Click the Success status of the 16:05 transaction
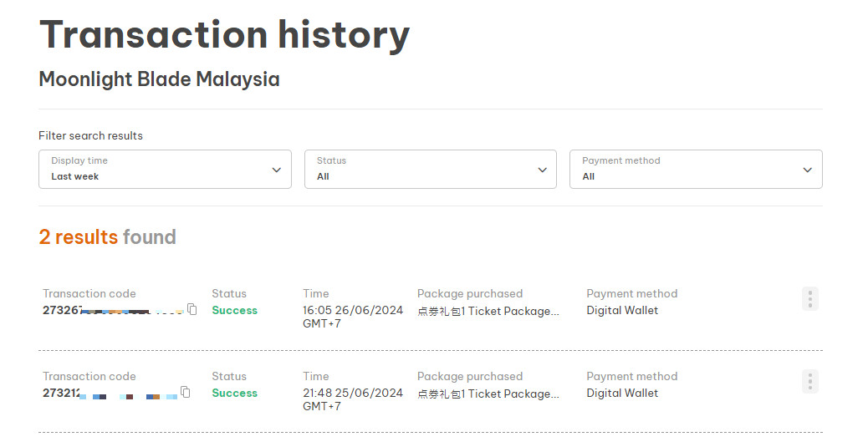This screenshot has width=868, height=447. pyautogui.click(x=234, y=310)
